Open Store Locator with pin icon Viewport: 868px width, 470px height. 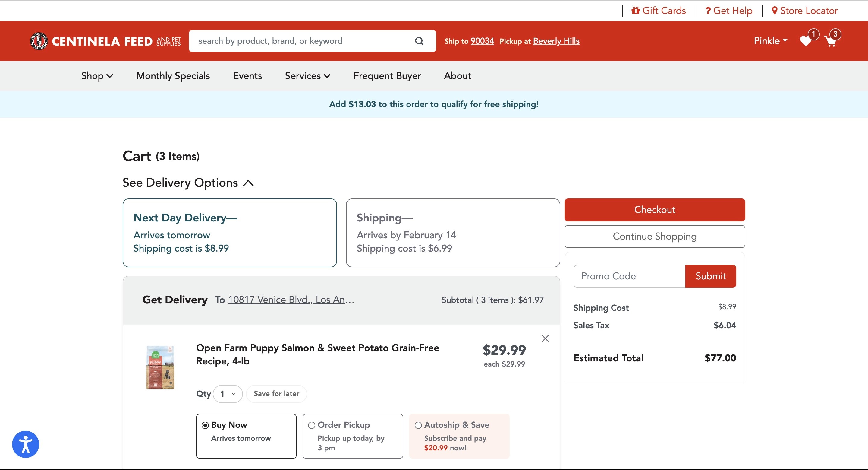point(805,11)
